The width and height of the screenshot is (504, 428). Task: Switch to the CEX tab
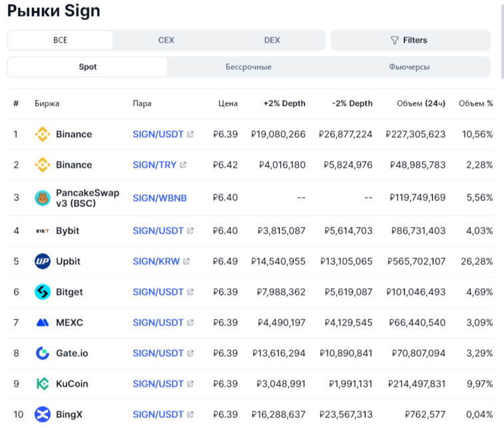(x=166, y=41)
